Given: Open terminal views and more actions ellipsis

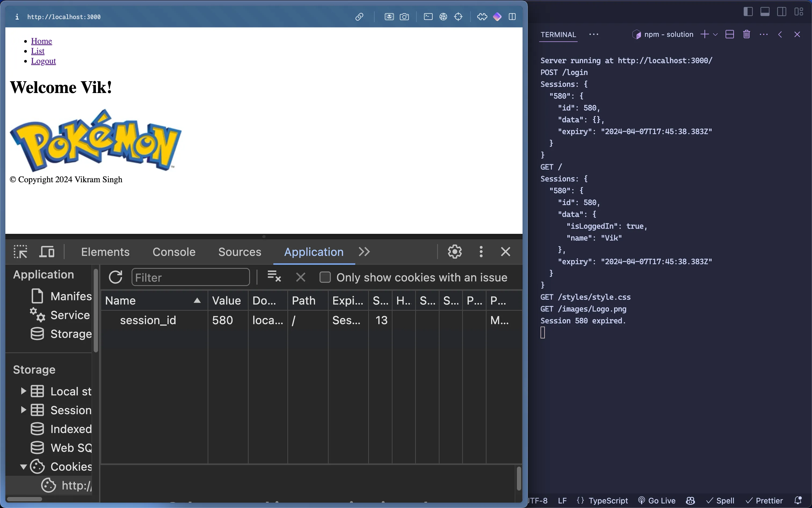Looking at the screenshot, I should click(x=764, y=34).
